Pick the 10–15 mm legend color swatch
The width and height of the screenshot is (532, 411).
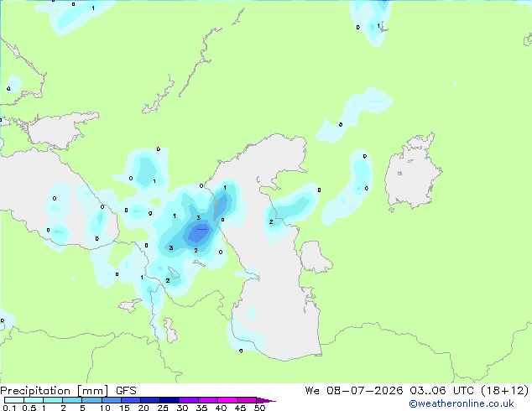tap(111, 400)
